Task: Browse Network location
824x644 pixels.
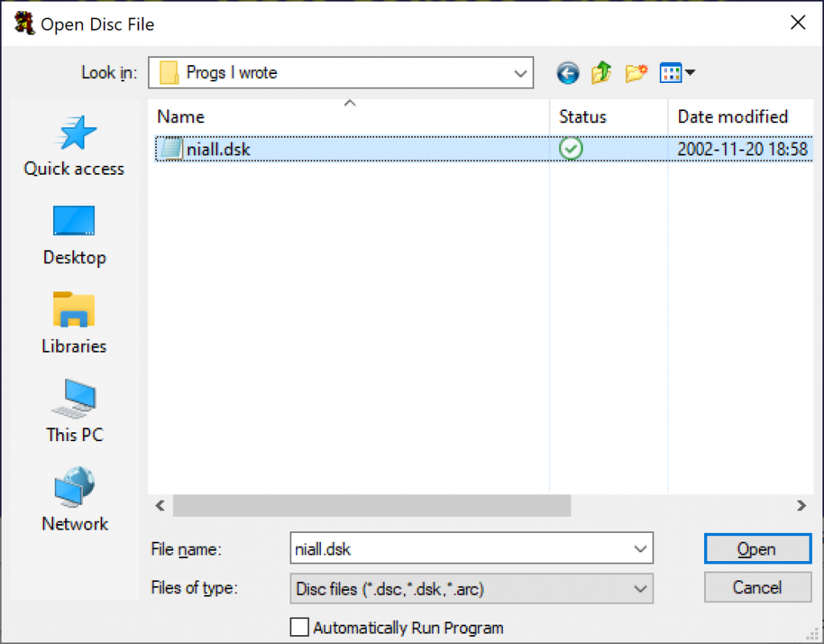Action: tap(74, 501)
